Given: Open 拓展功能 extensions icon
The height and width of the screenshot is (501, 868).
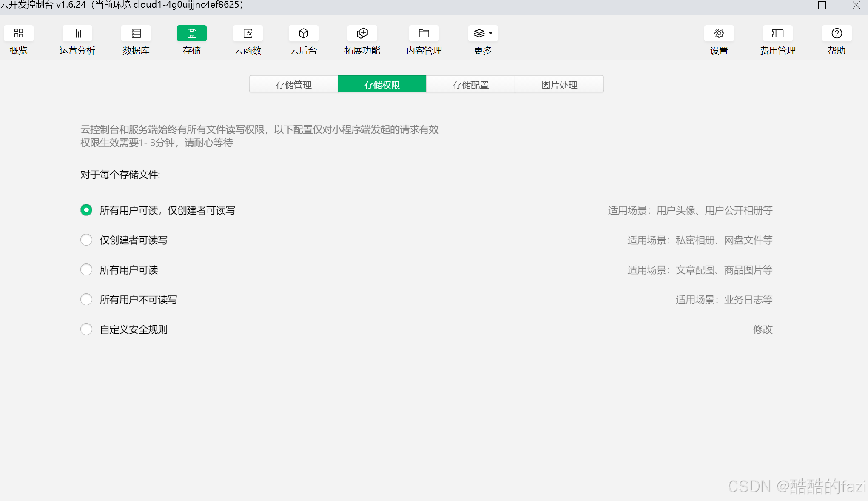Looking at the screenshot, I should (x=362, y=34).
